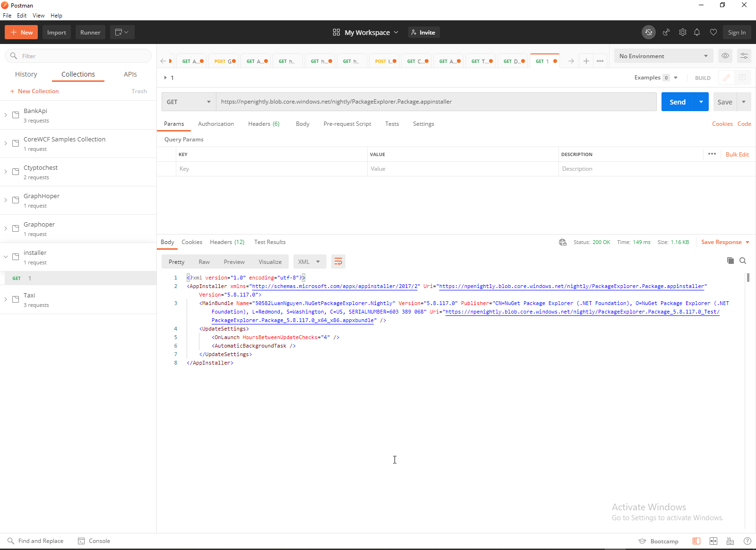Viewport: 756px width, 550px height.
Task: Open the tab options three-dots menu
Action: [600, 61]
